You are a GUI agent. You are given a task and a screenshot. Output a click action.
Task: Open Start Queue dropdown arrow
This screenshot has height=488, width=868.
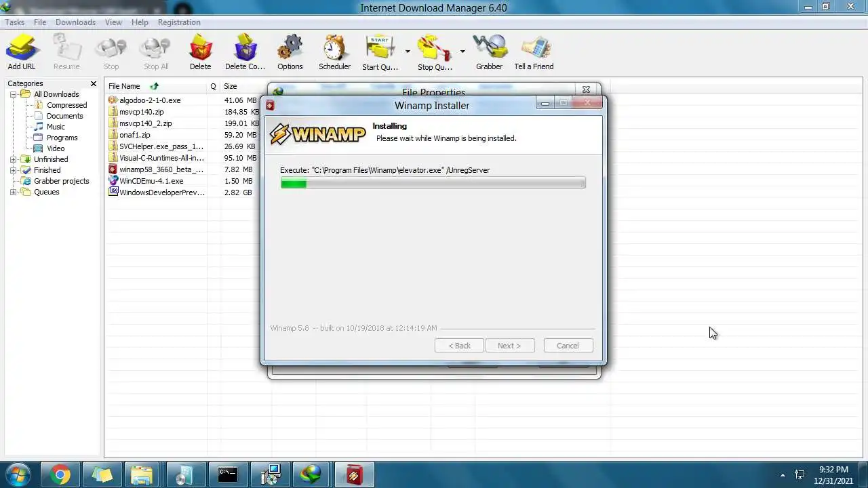click(408, 52)
